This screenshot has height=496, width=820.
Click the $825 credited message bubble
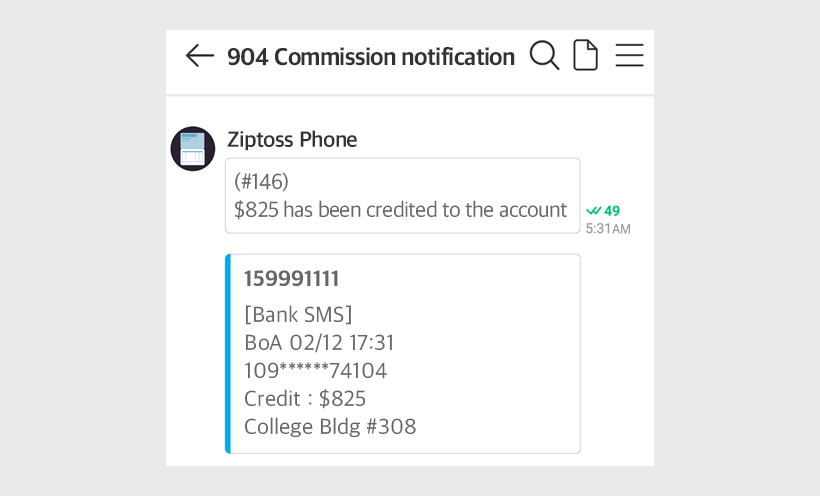400,210
